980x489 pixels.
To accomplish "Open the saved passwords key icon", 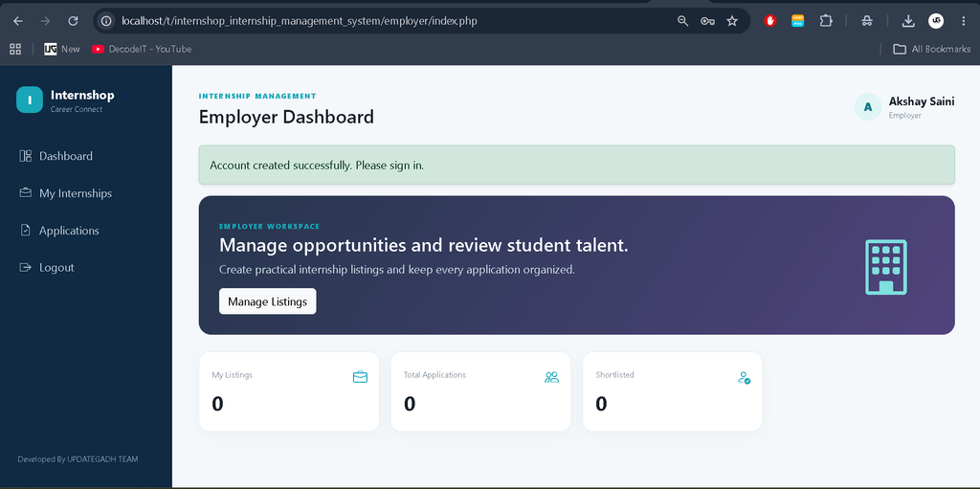I will (x=707, y=21).
